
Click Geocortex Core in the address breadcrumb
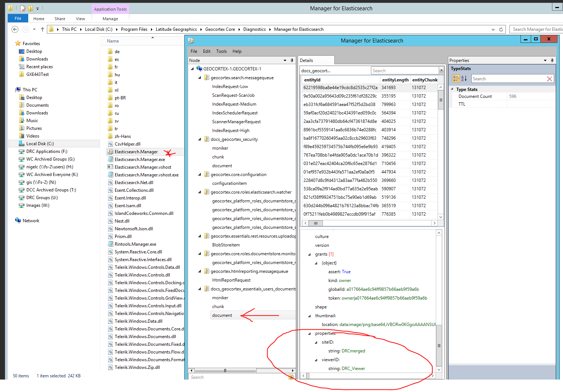pos(220,29)
